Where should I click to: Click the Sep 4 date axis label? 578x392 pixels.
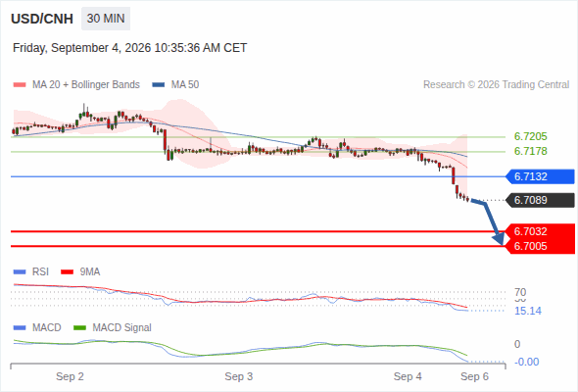coord(408,376)
